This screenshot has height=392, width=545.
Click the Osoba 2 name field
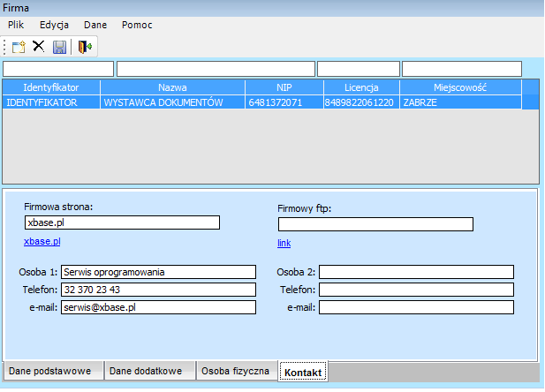click(x=416, y=272)
